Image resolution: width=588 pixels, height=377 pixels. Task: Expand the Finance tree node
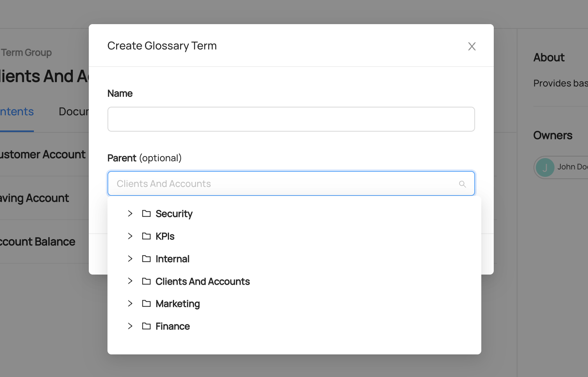[130, 326]
